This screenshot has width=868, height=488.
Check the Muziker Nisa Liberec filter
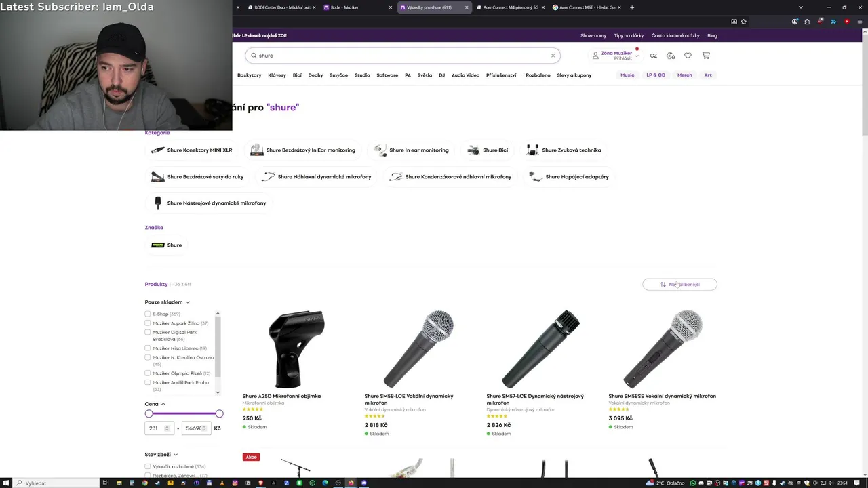click(147, 348)
